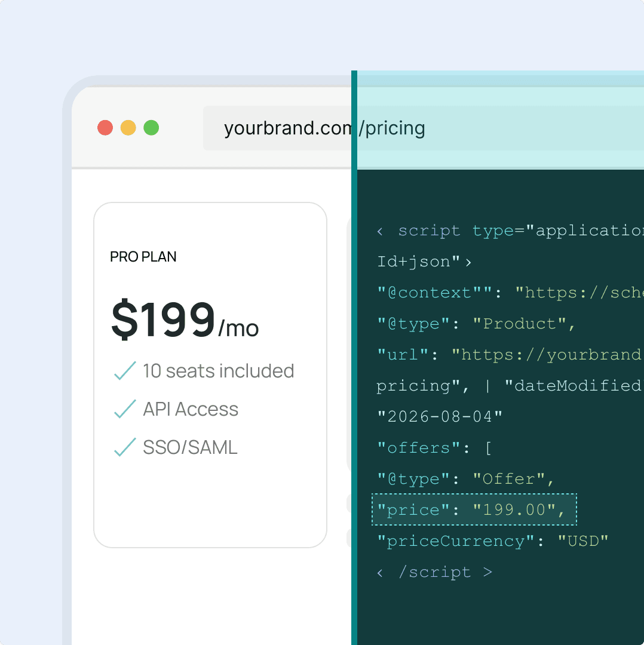
Task: Select the "priceCurrency": "USD" line
Action: coord(493,541)
